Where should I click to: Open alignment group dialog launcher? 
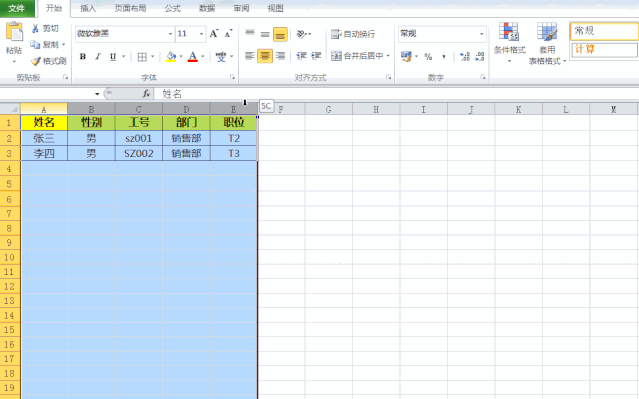[x=388, y=77]
